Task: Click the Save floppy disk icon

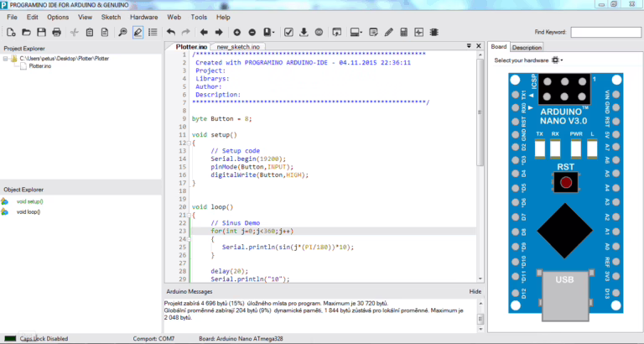Action: 41,32
